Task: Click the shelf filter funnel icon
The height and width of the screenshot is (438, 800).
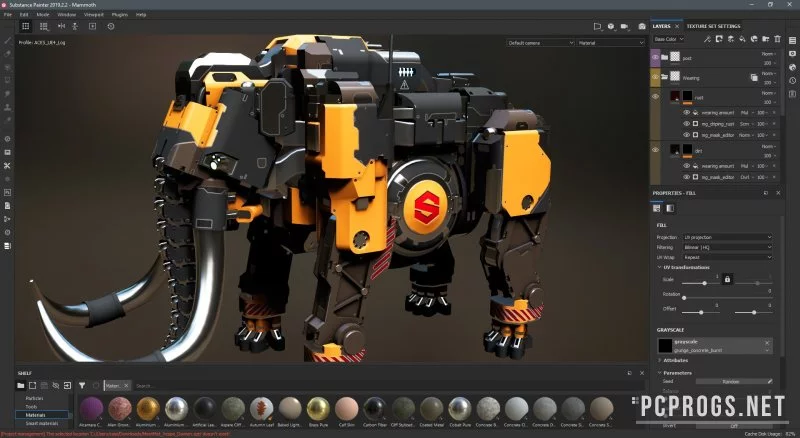Action: point(82,385)
